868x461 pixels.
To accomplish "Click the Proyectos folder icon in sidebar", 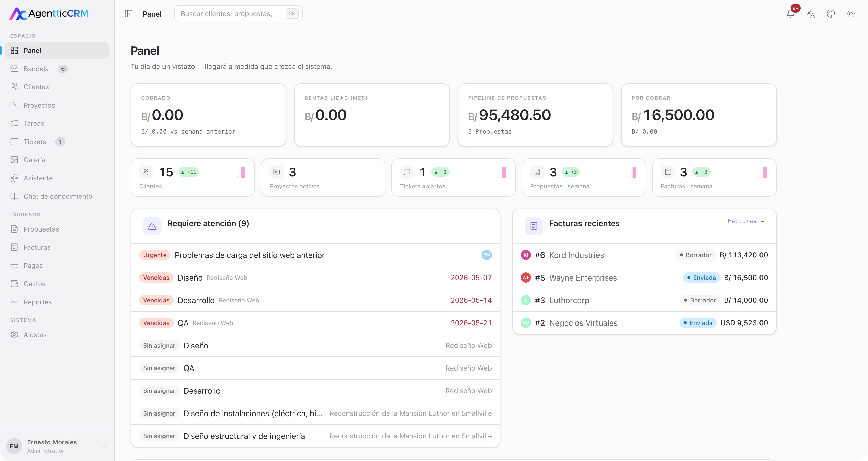I will pos(14,105).
